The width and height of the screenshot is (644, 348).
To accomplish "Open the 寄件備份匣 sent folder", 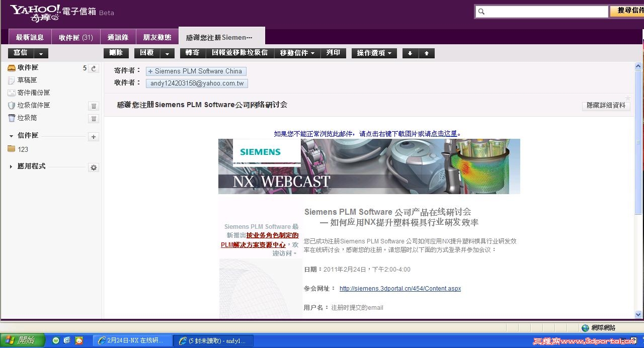I will 34,93.
